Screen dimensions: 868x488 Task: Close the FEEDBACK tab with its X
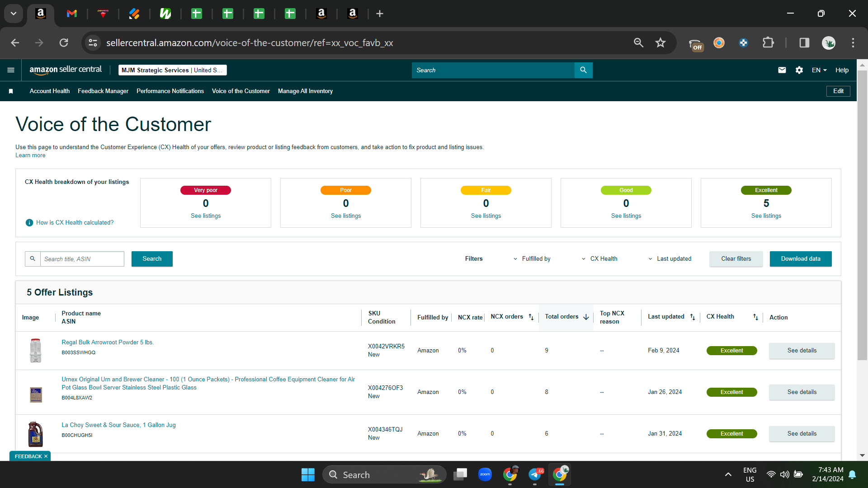pos(46,456)
